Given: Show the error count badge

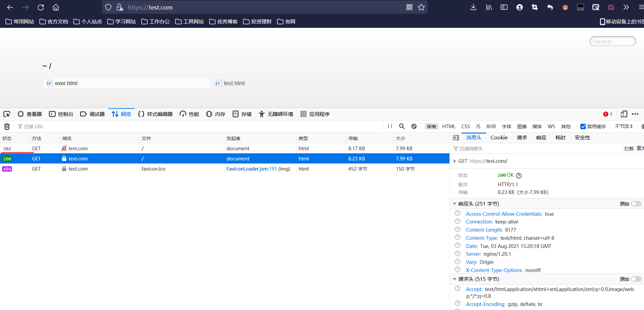Looking at the screenshot, I should (608, 114).
